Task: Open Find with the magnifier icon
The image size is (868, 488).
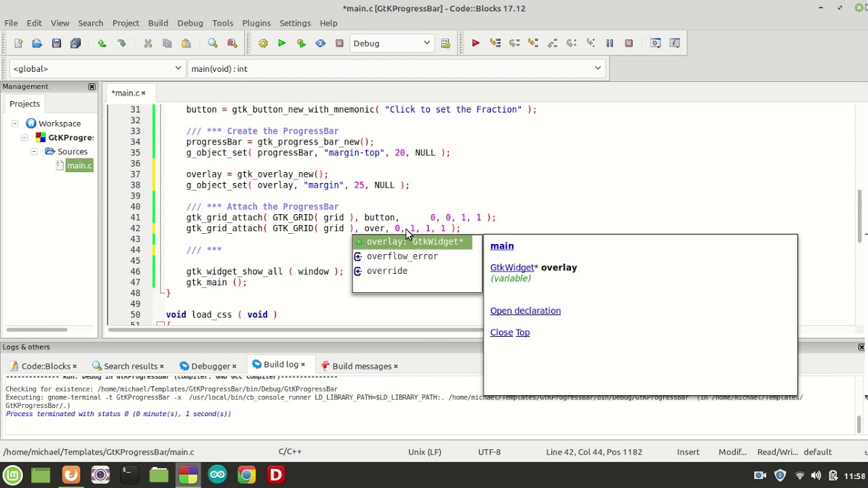Action: pyautogui.click(x=213, y=43)
